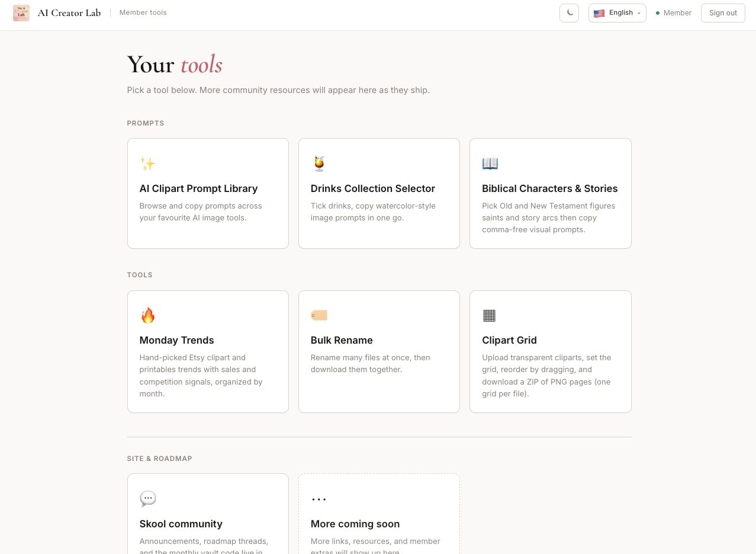
Task: Open Biblical Characters & Stories card
Action: (550, 193)
